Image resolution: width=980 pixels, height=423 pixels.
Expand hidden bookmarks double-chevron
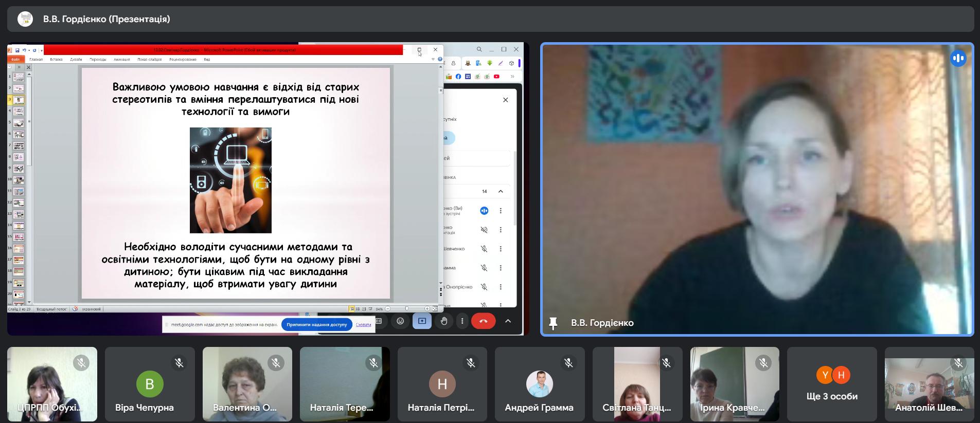coord(512,77)
